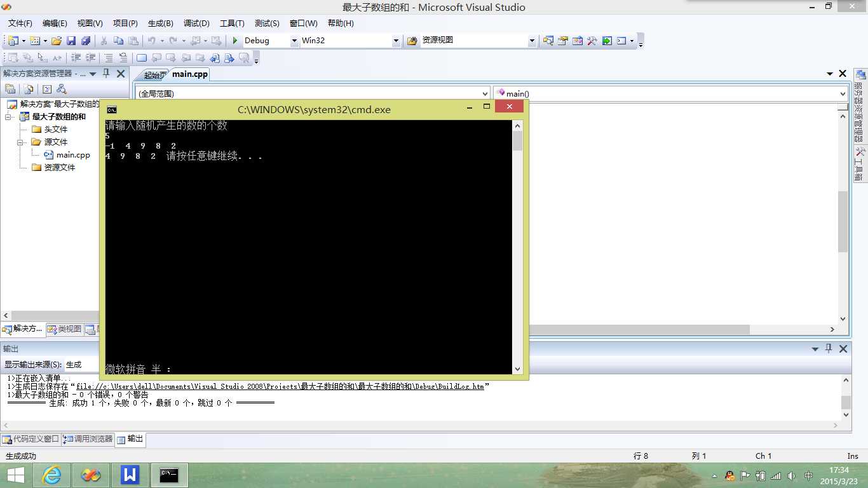Click the Paste toolbar icon
Viewport: 868px width, 488px height.
(x=133, y=41)
